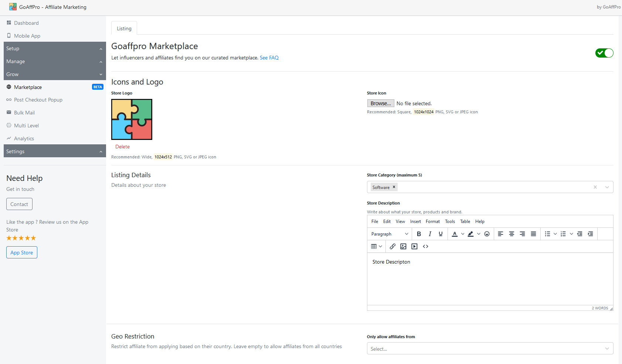The width and height of the screenshot is (622, 364).
Task: Click the See FAQ link
Action: (269, 58)
